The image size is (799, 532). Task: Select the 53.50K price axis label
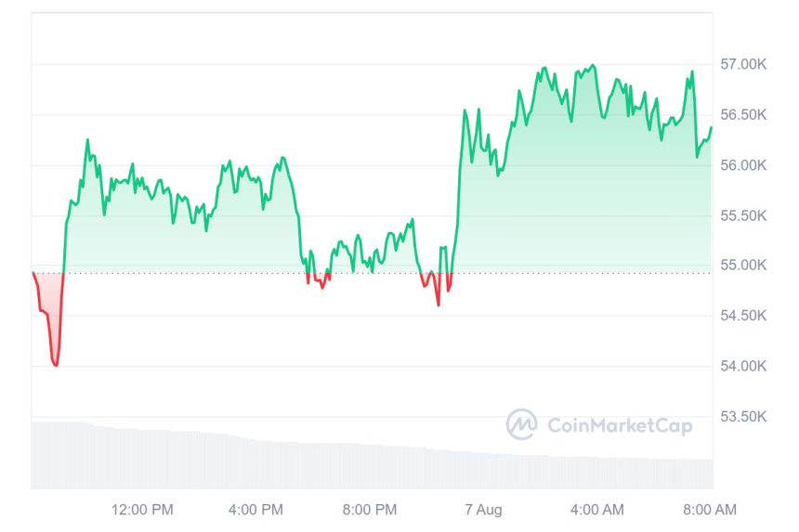pos(743,416)
